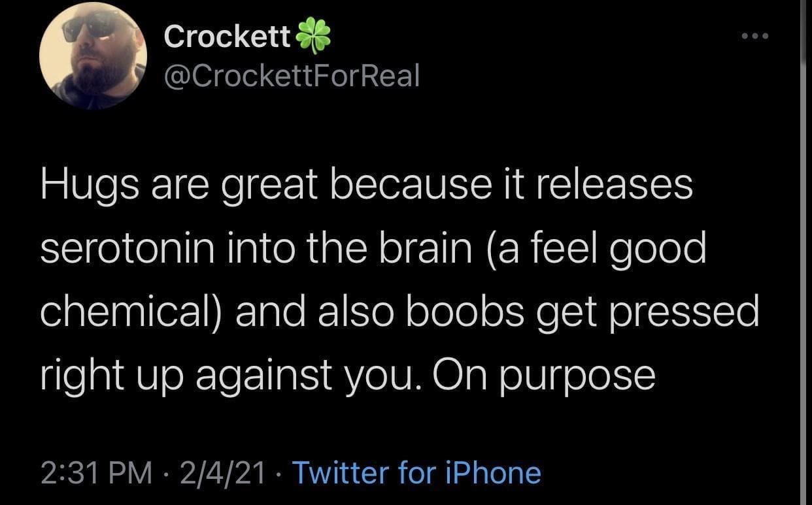Open the @CrockettForReal handle link
Image resolution: width=812 pixels, height=505 pixels.
click(292, 77)
